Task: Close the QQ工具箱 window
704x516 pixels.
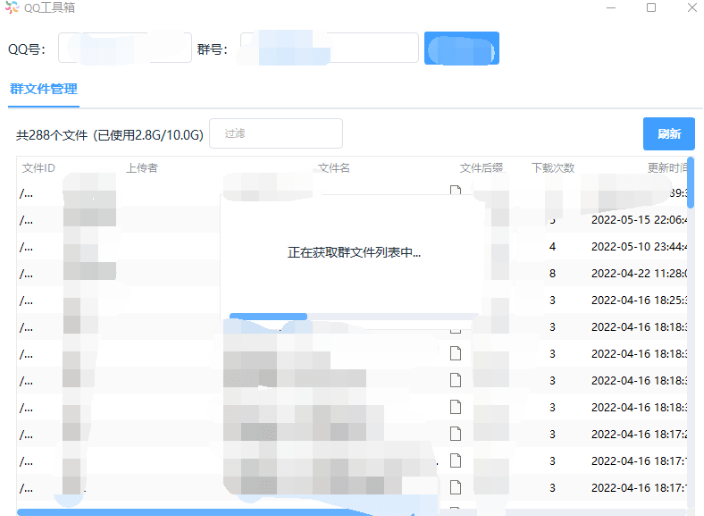Action: pyautogui.click(x=692, y=8)
